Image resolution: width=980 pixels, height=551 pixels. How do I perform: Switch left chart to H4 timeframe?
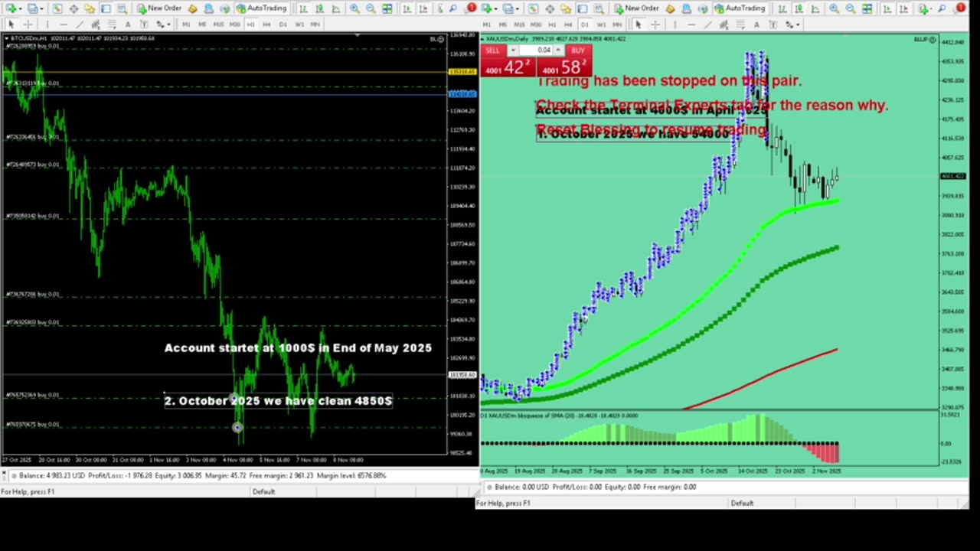(266, 24)
